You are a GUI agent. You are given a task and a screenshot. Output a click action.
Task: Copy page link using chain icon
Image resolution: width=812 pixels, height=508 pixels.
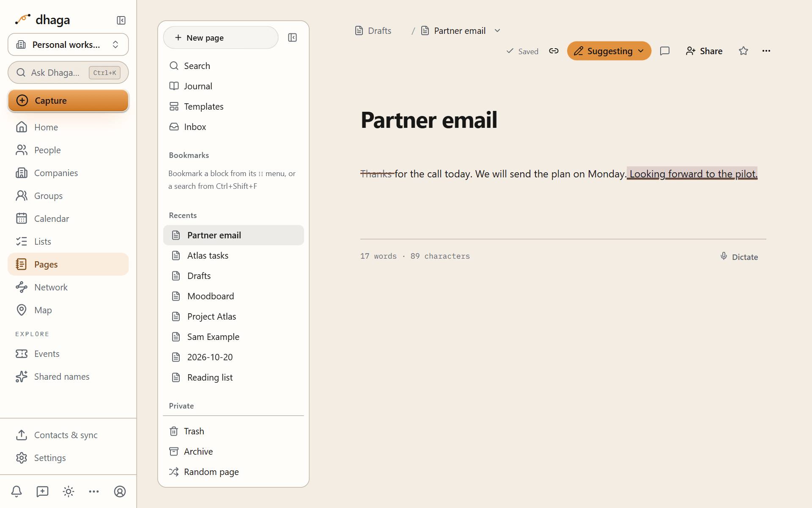tap(554, 51)
